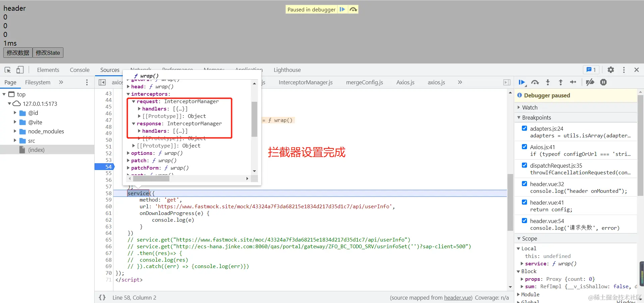Open navigator pane options menu
644x303 pixels.
point(87,82)
